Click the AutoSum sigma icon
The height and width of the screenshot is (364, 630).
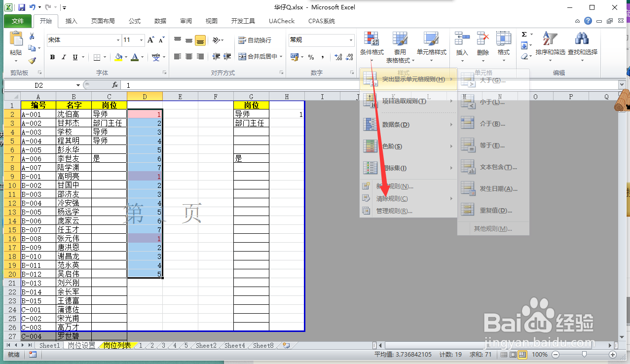(x=524, y=35)
